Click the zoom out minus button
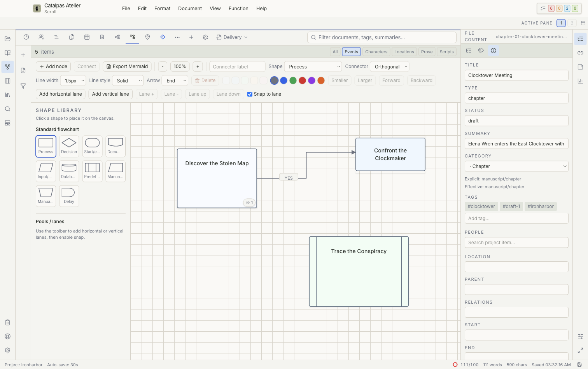The image size is (588, 369). (x=163, y=66)
